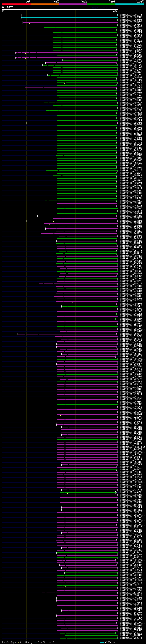Select UniRef100_A0SZ86 label
146x644 pixels.
point(131,572)
